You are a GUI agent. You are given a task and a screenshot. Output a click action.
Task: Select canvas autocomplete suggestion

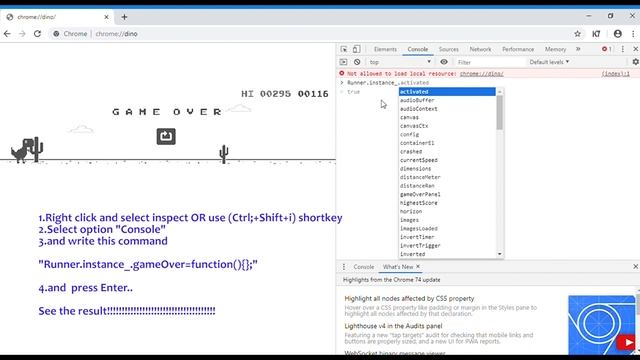tap(447, 118)
